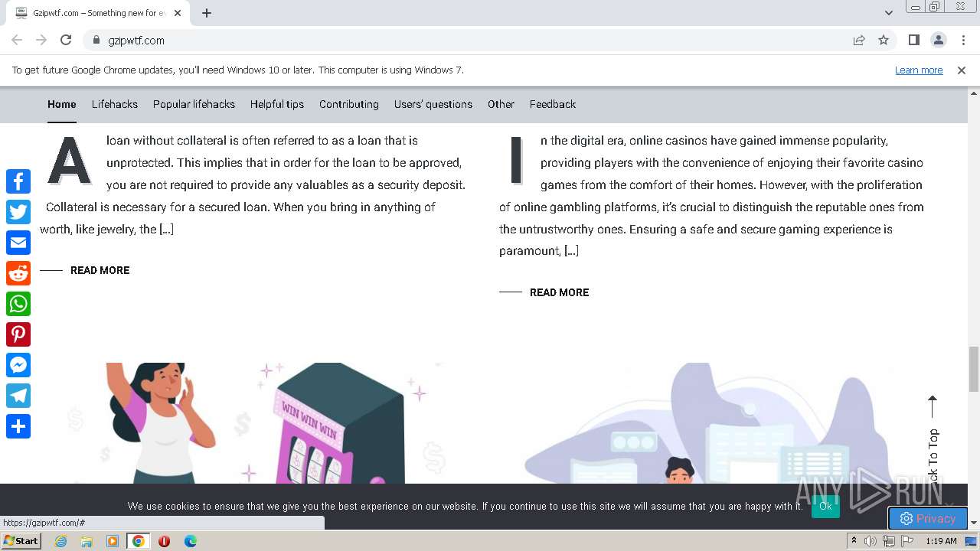980x551 pixels.
Task: Open the Privacy settings button
Action: click(928, 518)
